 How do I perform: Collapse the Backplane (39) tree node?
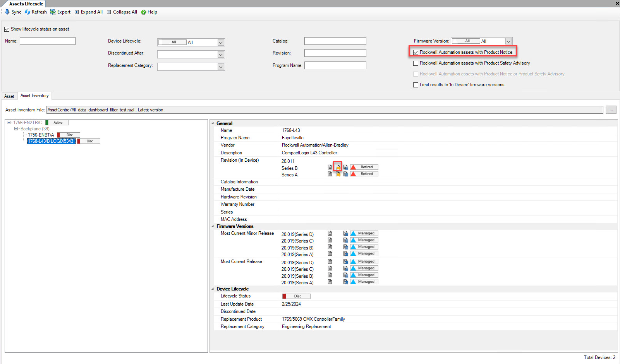(16, 129)
